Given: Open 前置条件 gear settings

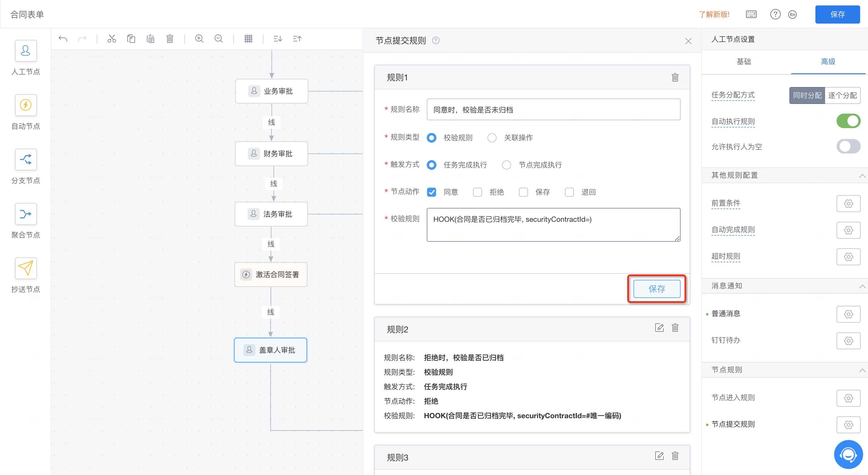Looking at the screenshot, I should tap(848, 203).
